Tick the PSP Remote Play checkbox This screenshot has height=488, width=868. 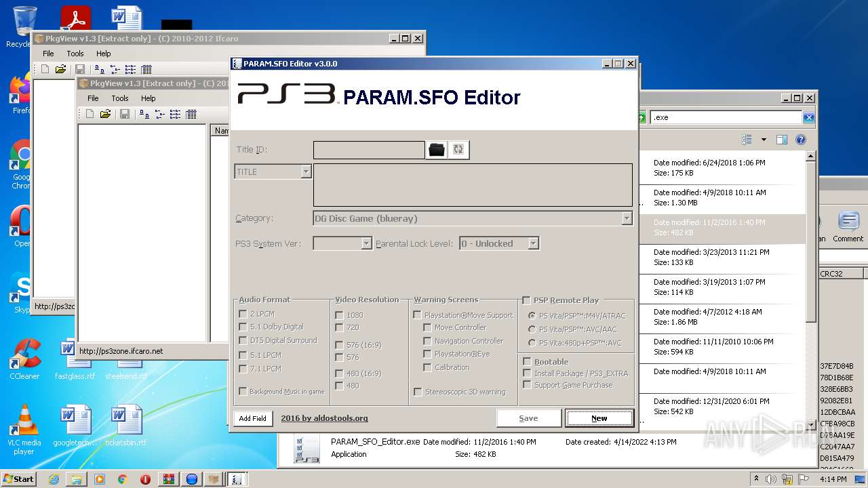pyautogui.click(x=527, y=300)
